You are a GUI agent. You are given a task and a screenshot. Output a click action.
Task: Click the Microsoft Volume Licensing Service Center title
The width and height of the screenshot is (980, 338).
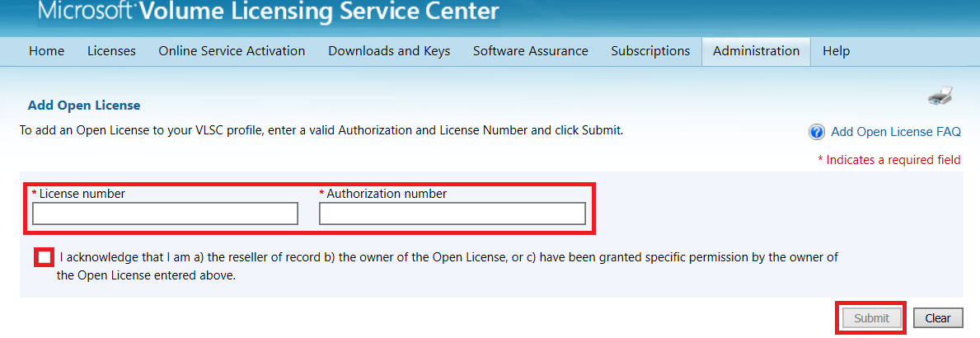point(268,11)
